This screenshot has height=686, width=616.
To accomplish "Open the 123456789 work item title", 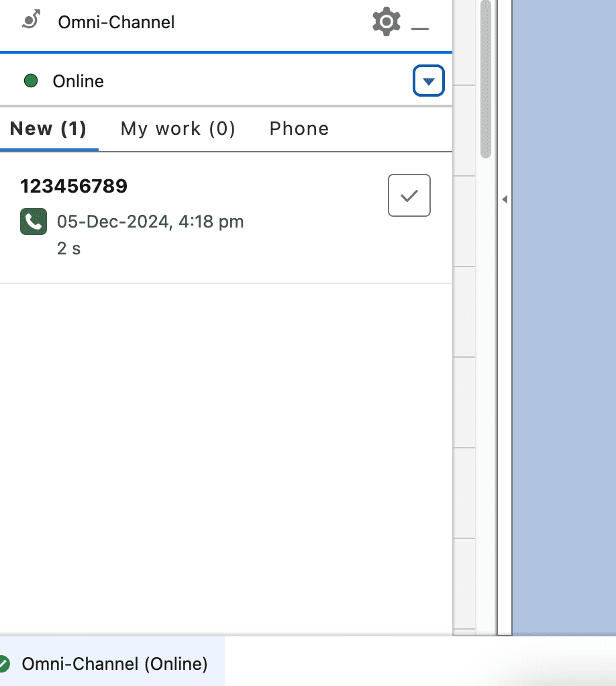I will pos(74,187).
